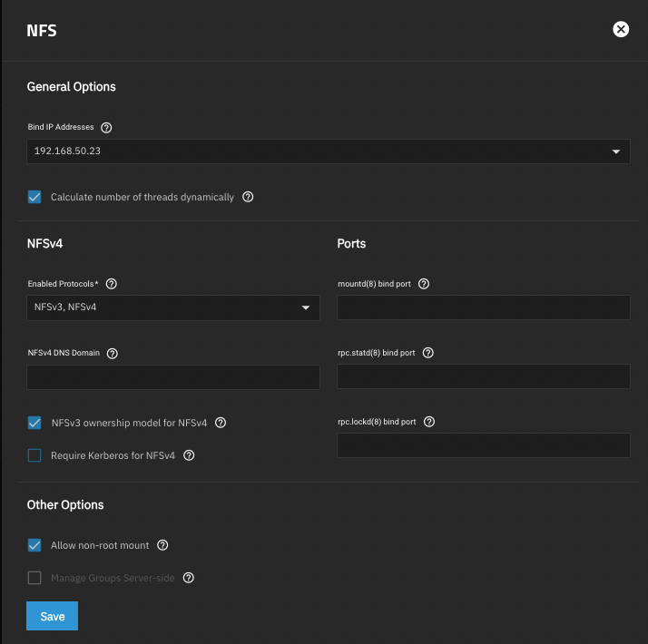Close the NFS settings panel
648x644 pixels.
(x=620, y=29)
